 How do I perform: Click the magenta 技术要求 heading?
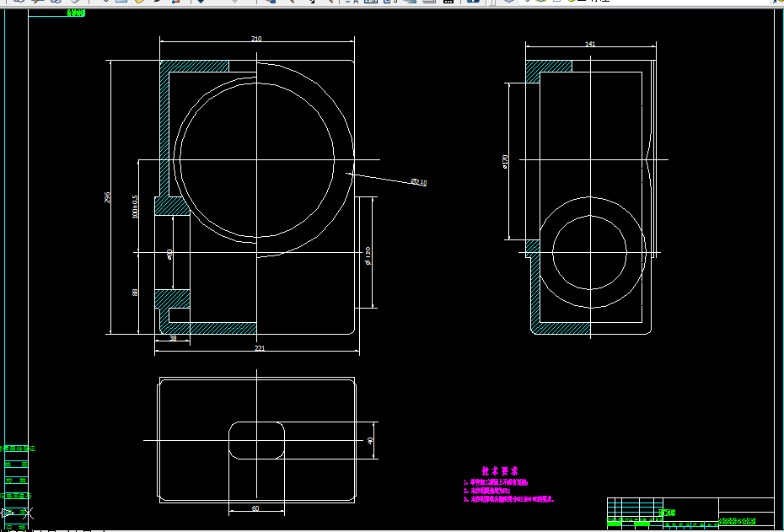[x=500, y=471]
